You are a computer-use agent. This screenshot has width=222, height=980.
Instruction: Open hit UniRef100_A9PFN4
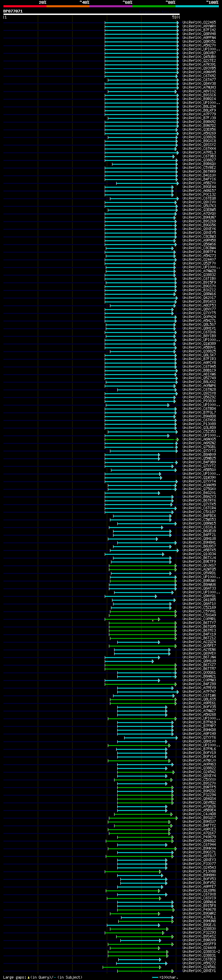tap(199, 38)
